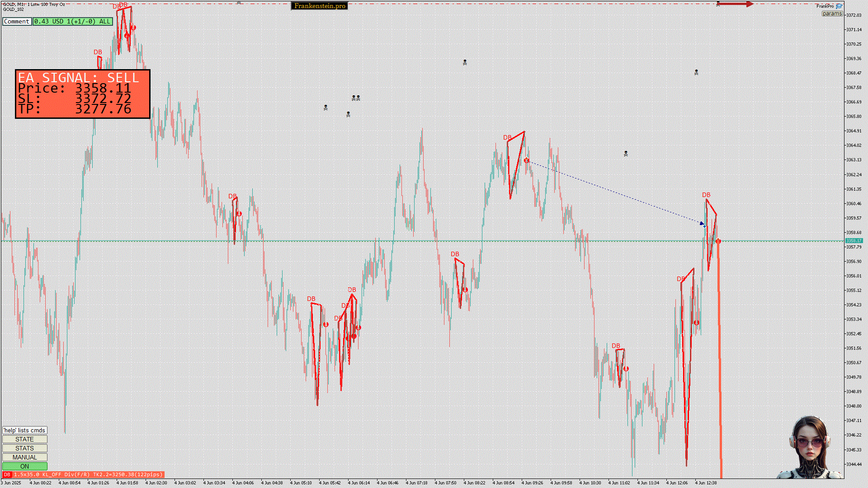Screen dimensions: 868x488
Task: Click the Comment button
Action: click(17, 21)
